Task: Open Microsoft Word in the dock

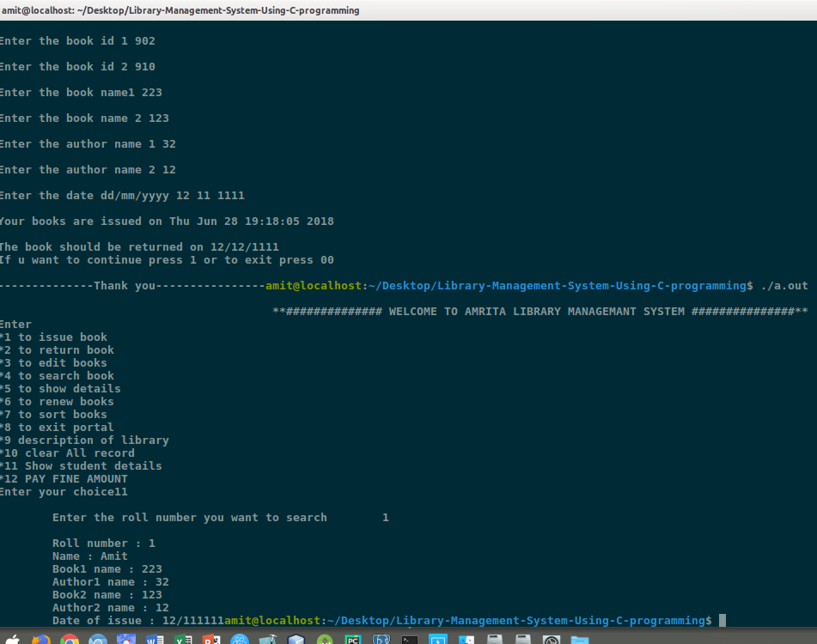Action: click(155, 640)
